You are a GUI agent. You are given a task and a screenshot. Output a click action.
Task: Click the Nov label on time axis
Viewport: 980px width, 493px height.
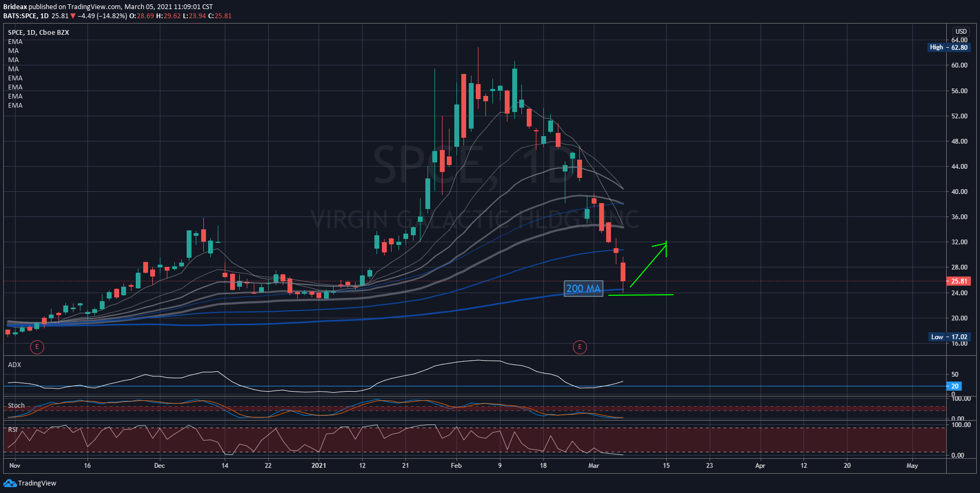click(15, 466)
